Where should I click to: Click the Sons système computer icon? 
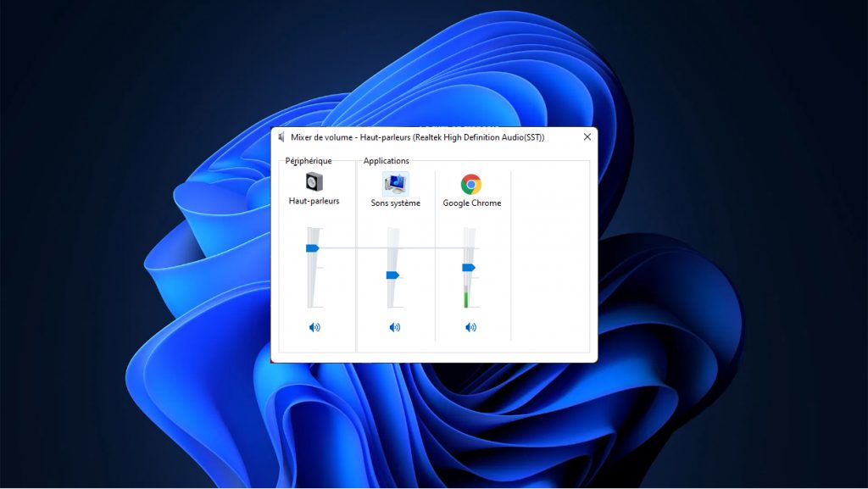(x=395, y=183)
